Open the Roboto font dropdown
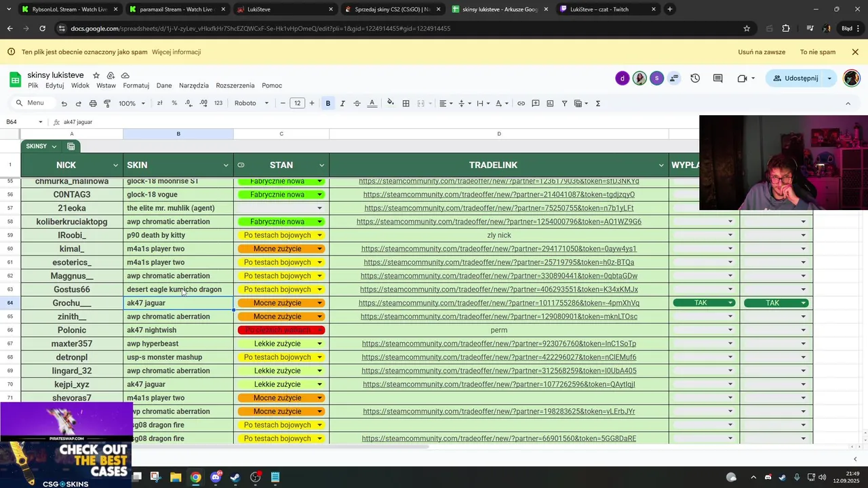 pyautogui.click(x=252, y=104)
